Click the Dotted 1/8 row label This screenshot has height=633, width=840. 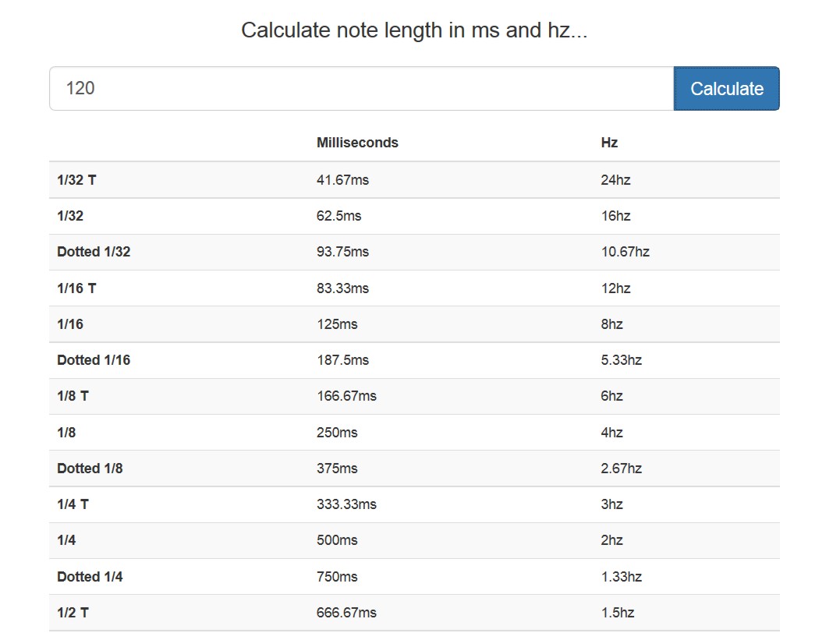[x=90, y=468]
